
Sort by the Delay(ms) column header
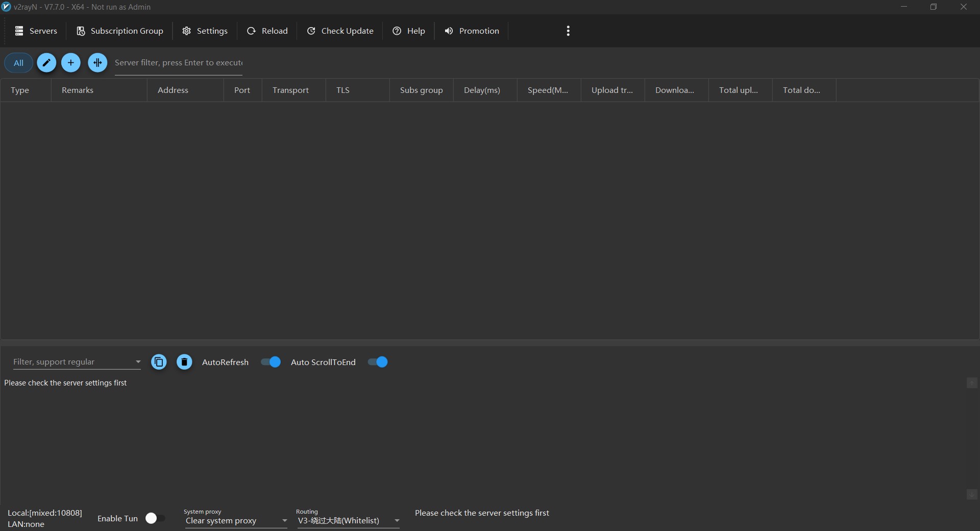click(482, 90)
